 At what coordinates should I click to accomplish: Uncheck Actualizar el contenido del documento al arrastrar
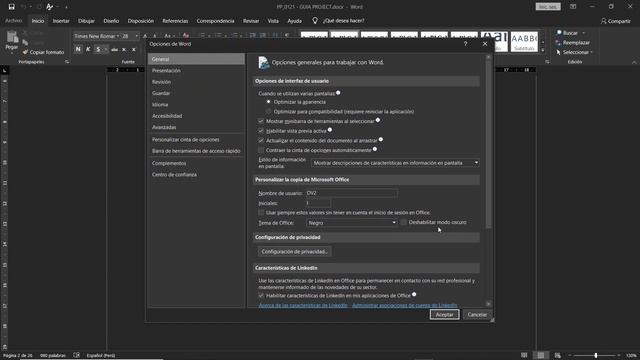(261, 140)
